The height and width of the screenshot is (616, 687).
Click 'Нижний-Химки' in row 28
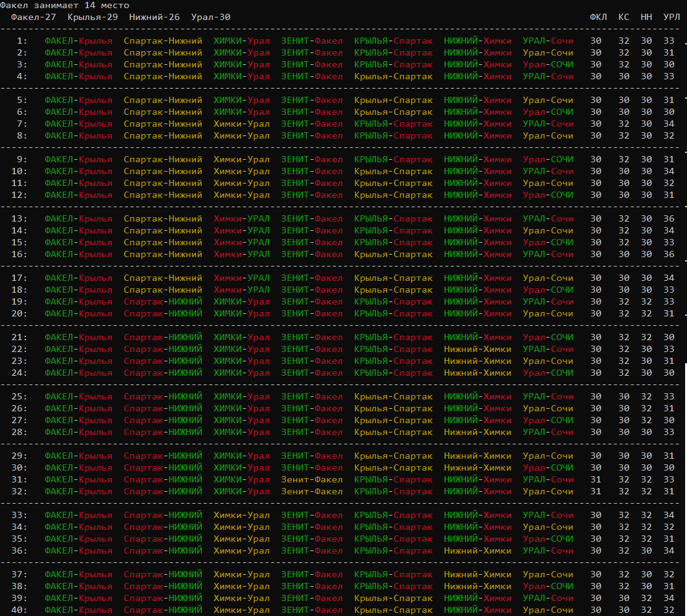coord(478,432)
